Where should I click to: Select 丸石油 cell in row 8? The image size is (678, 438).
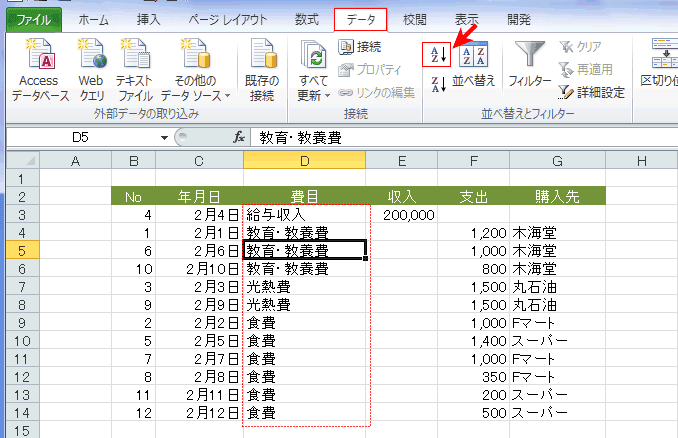click(x=557, y=305)
